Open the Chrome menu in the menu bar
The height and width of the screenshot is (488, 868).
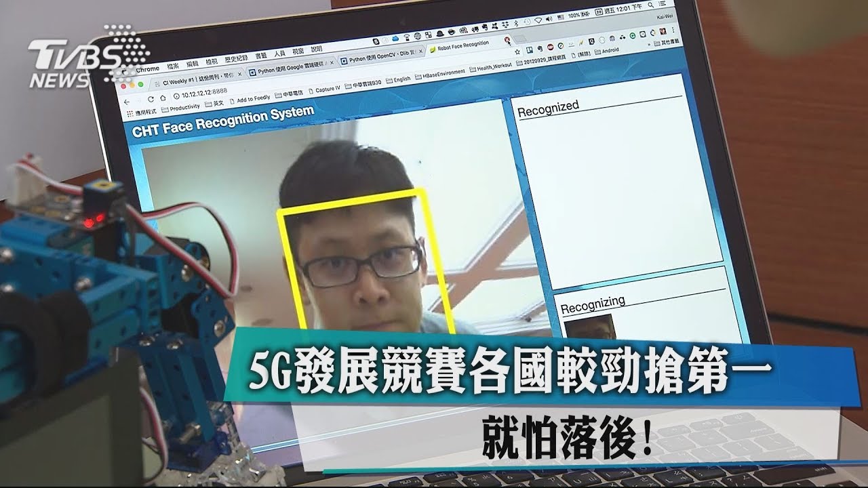pos(147,69)
